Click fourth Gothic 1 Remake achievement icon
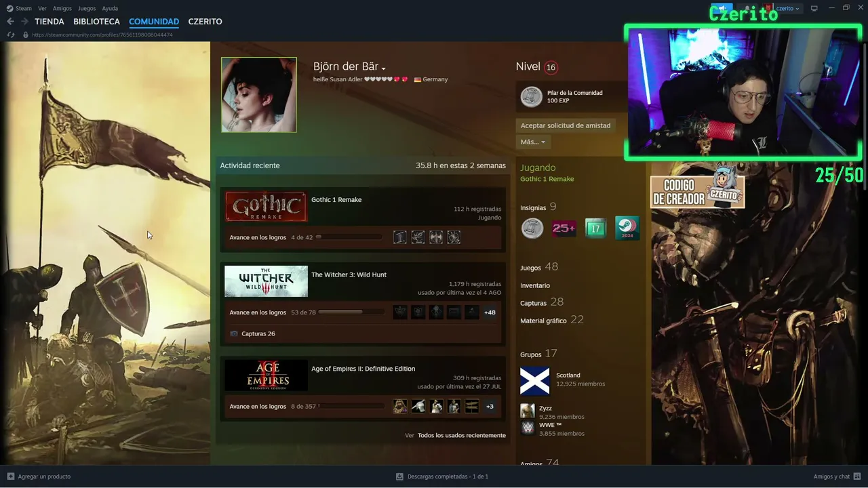This screenshot has width=868, height=488. [454, 237]
